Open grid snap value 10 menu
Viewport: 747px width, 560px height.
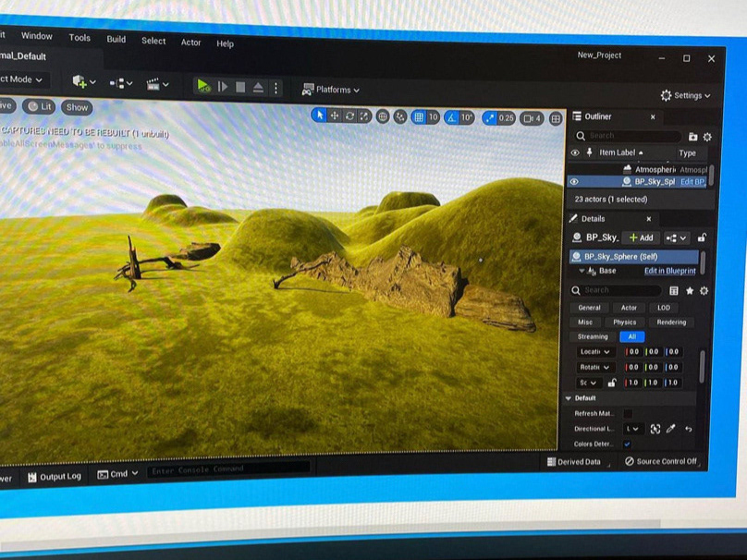[433, 117]
